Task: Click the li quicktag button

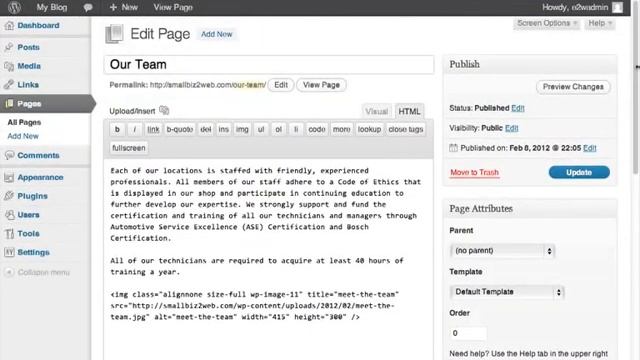Action: (296, 129)
